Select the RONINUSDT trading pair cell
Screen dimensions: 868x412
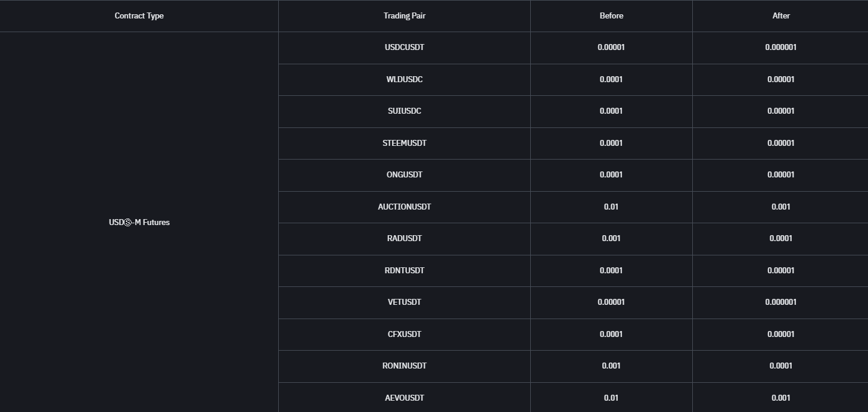click(x=405, y=366)
